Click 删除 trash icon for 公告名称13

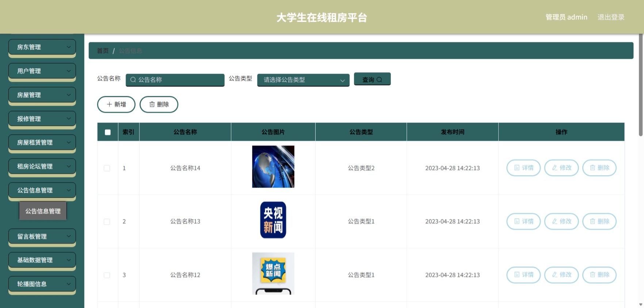click(593, 221)
